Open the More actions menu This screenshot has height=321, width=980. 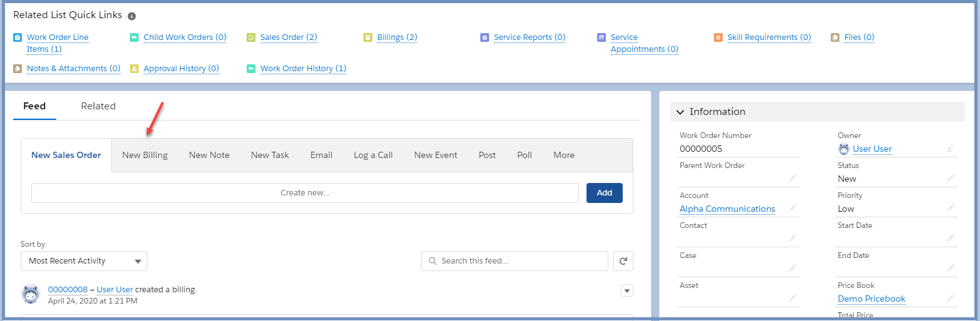[564, 155]
